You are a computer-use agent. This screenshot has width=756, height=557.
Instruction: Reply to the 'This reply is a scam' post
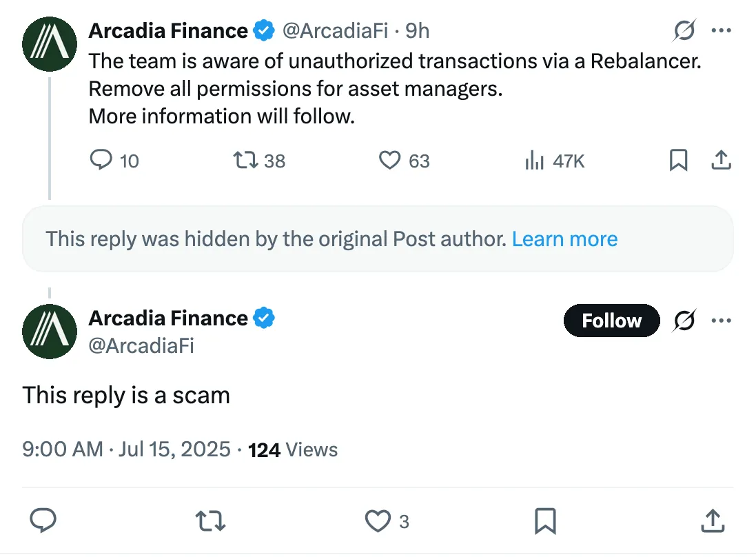point(43,520)
